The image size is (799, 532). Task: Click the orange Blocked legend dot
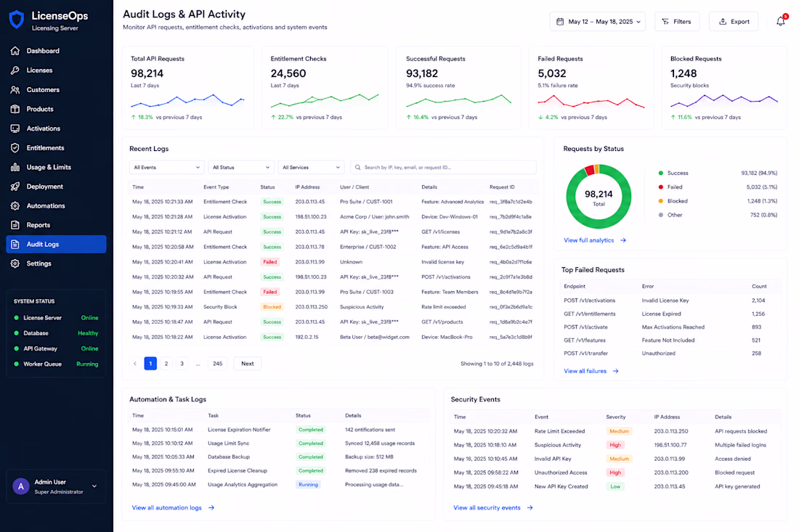coord(661,201)
